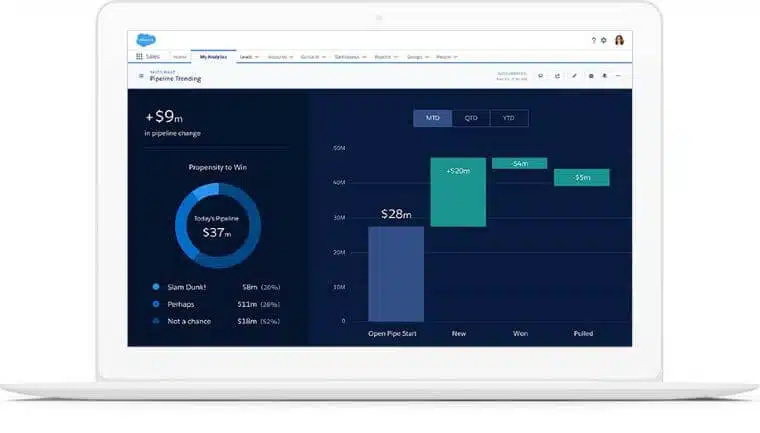
Task: Click the $11m (28%) value
Action: click(258, 304)
